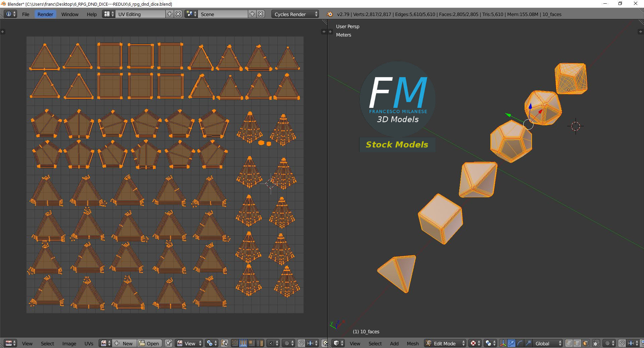Open the Add menu
This screenshot has width=644, height=348.
394,343
